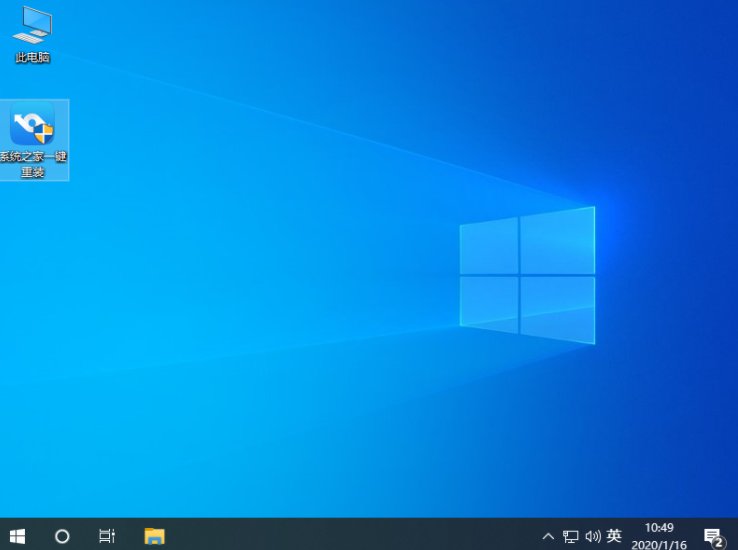Image resolution: width=738 pixels, height=550 pixels.
Task: Click the volume speaker tray icon
Action: point(592,536)
